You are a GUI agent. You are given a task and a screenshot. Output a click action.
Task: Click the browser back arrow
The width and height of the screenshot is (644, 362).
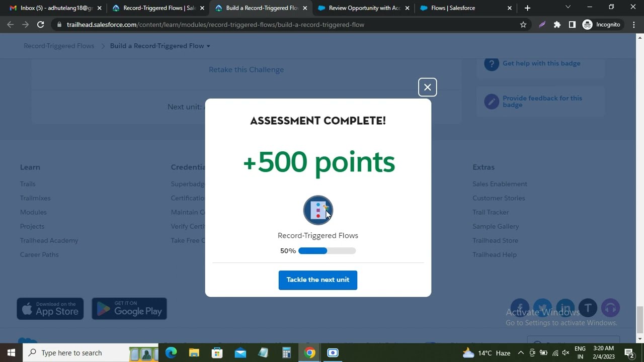point(11,25)
